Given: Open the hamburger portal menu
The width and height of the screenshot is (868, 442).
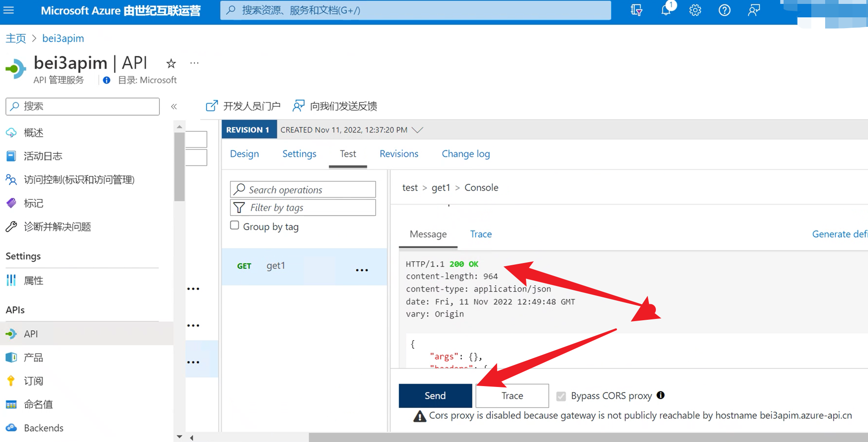Looking at the screenshot, I should (x=9, y=10).
